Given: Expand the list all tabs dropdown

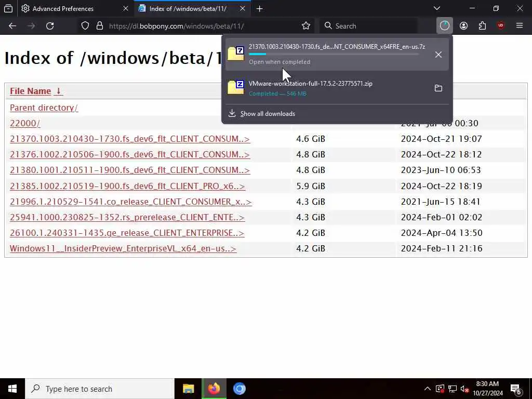Looking at the screenshot, I should (x=436, y=8).
